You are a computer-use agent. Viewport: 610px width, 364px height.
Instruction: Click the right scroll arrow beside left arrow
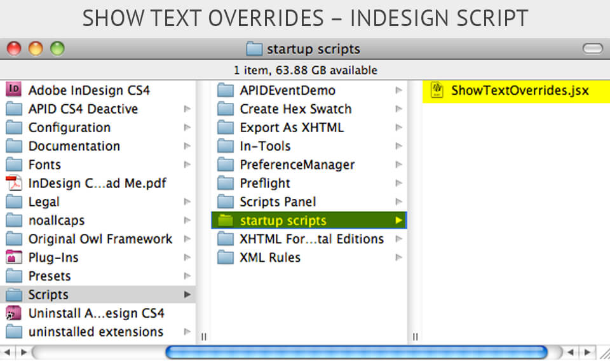click(x=24, y=353)
